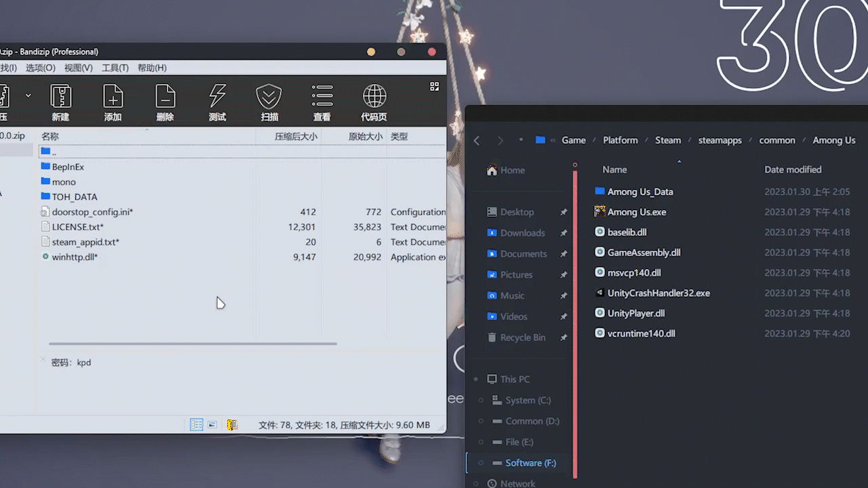Sort files by the 压缩后大小 column header
The width and height of the screenshot is (868, 488).
[x=295, y=136]
